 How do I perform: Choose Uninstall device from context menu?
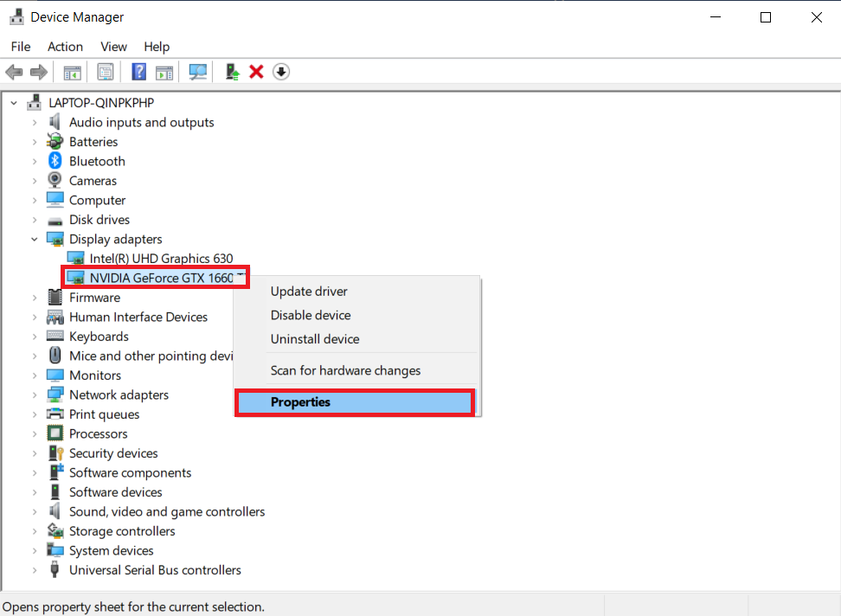(314, 339)
